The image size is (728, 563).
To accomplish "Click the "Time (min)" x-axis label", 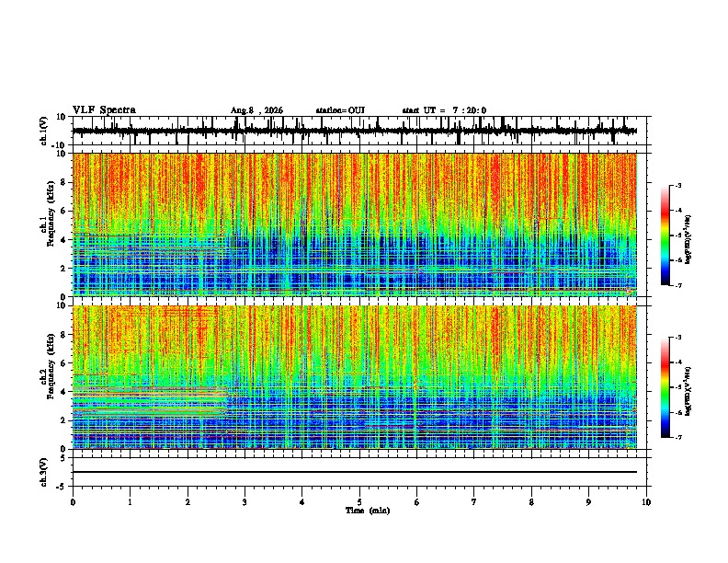I will click(368, 511).
